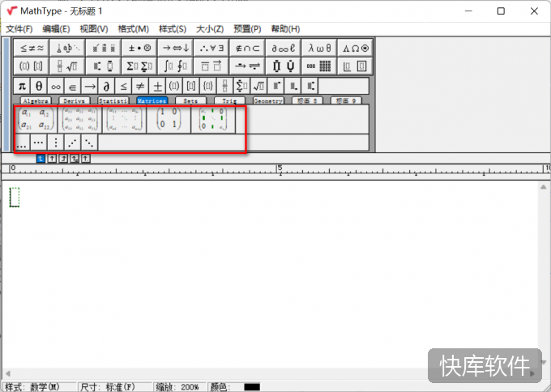
Task: Open the subscript and superscript templates palette
Action: [104, 66]
